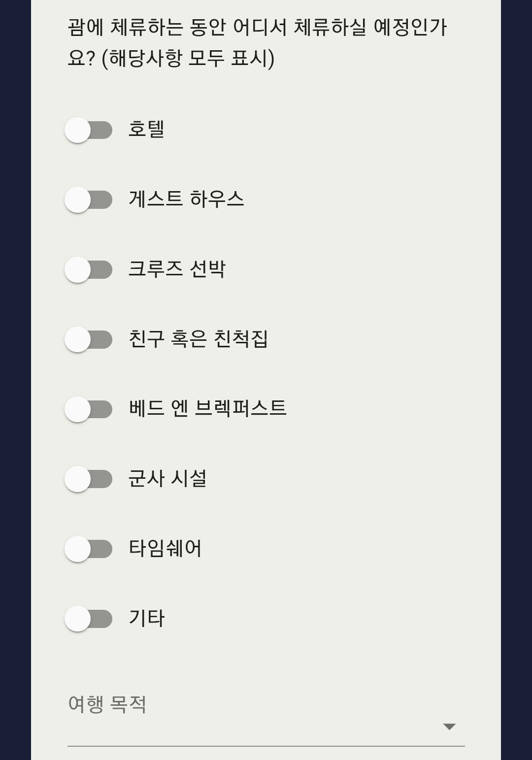Click the 베드 엔 브렉퍼스트 label text
This screenshot has width=532, height=760.
click(207, 408)
